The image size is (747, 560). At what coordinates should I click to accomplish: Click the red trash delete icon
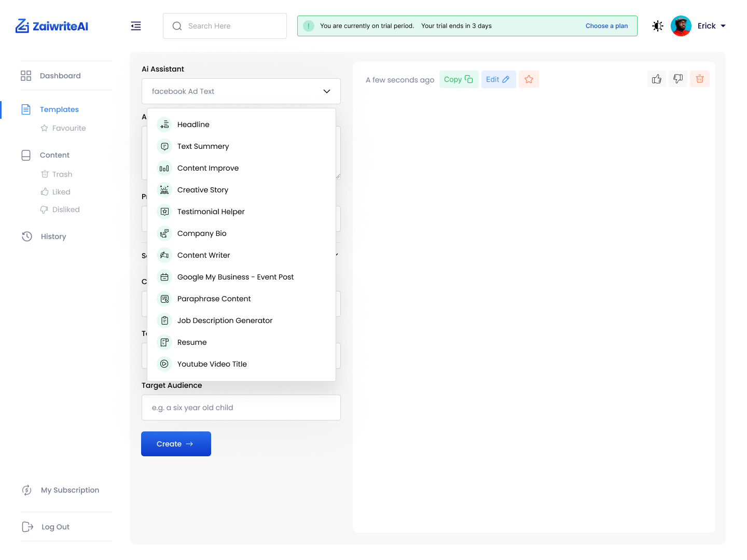tap(700, 79)
